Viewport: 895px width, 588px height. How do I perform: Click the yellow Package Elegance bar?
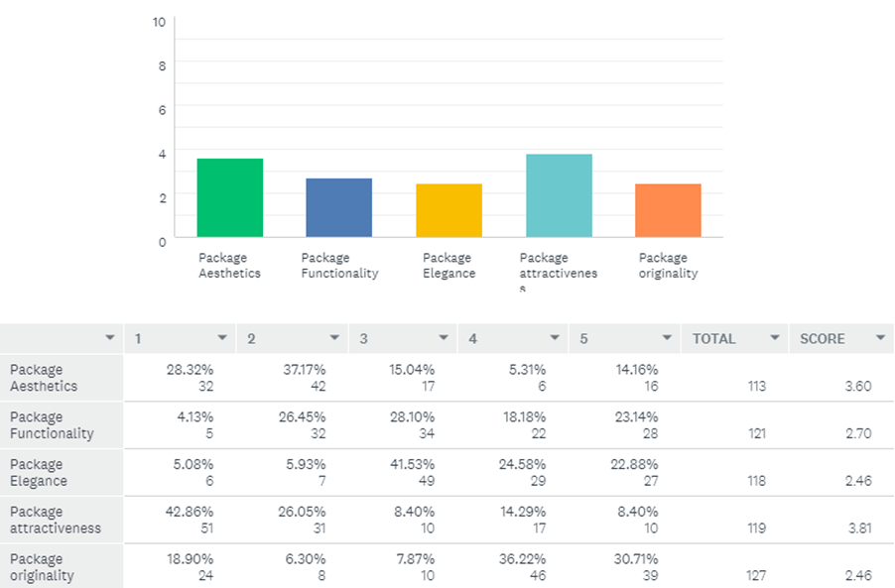[x=448, y=210]
